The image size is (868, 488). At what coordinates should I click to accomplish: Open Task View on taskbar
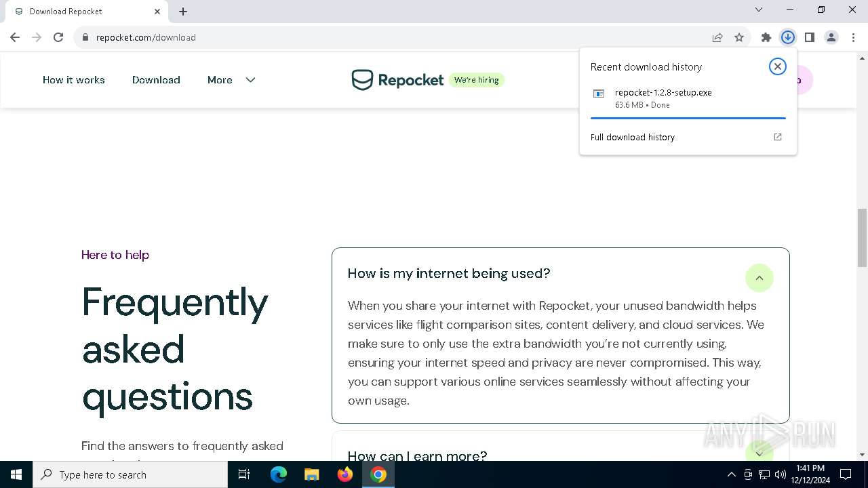tap(245, 474)
